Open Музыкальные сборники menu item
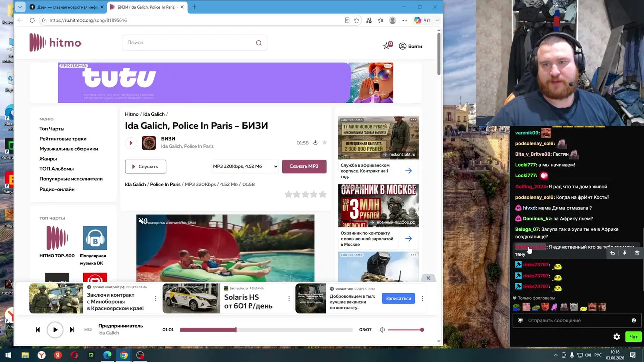Image resolution: width=644 pixels, height=362 pixels. (x=68, y=149)
